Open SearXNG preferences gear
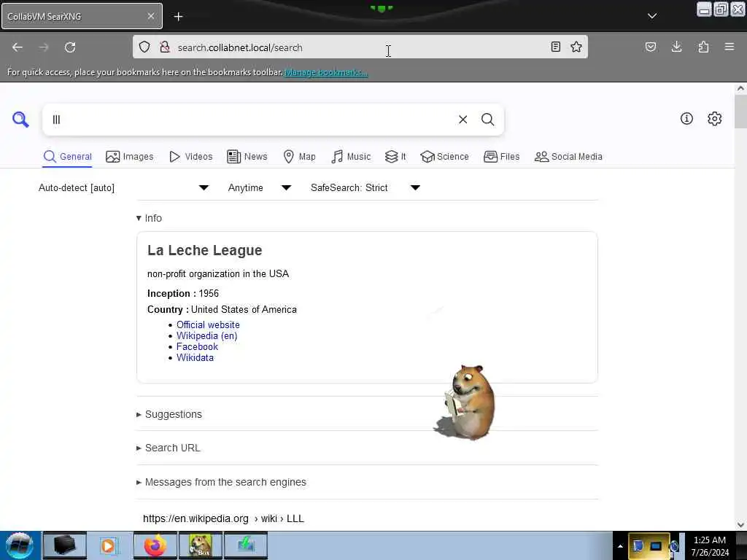 point(715,119)
